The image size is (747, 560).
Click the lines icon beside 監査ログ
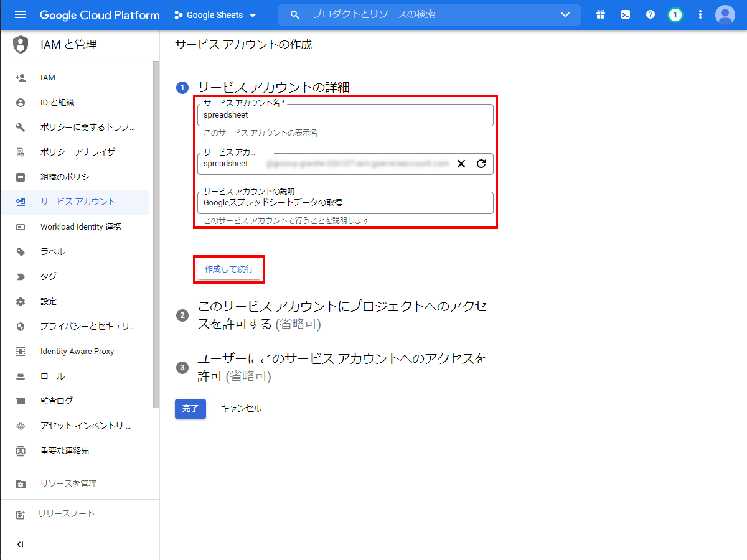point(21,401)
